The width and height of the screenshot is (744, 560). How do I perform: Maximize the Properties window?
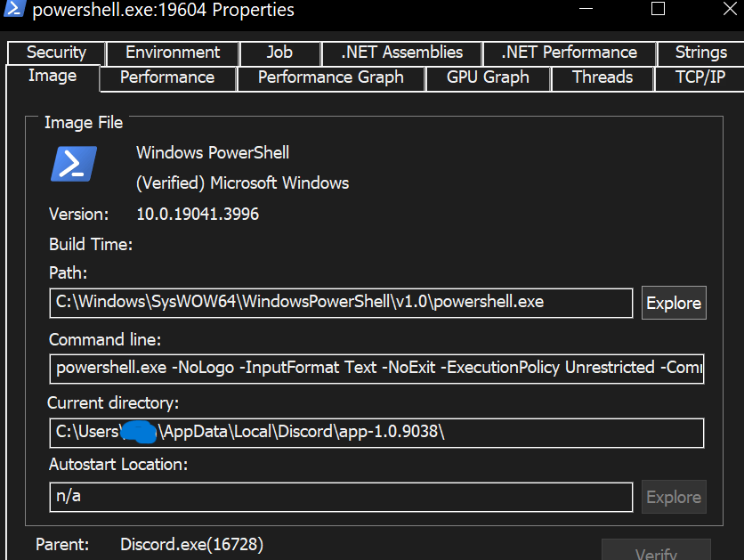(658, 9)
